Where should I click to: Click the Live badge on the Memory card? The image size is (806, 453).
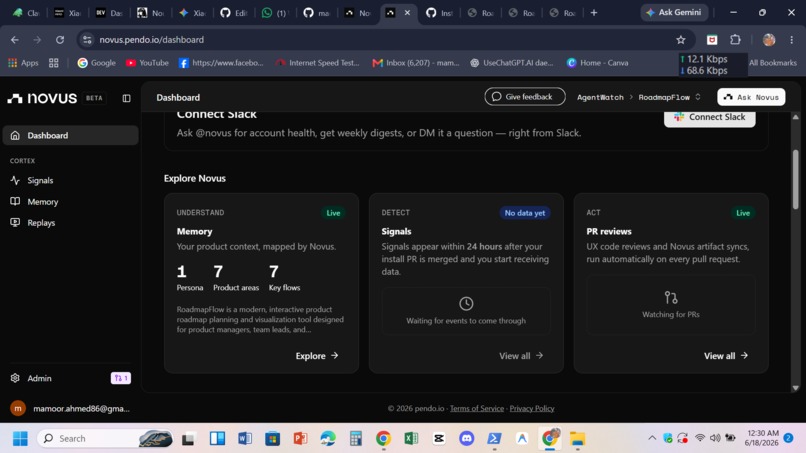pyautogui.click(x=333, y=213)
